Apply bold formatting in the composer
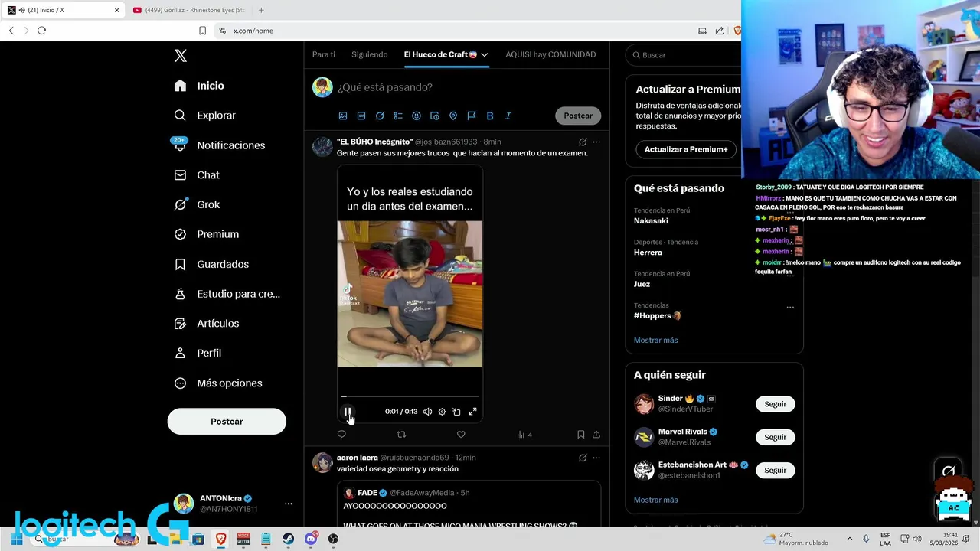The width and height of the screenshot is (980, 551). click(x=490, y=116)
